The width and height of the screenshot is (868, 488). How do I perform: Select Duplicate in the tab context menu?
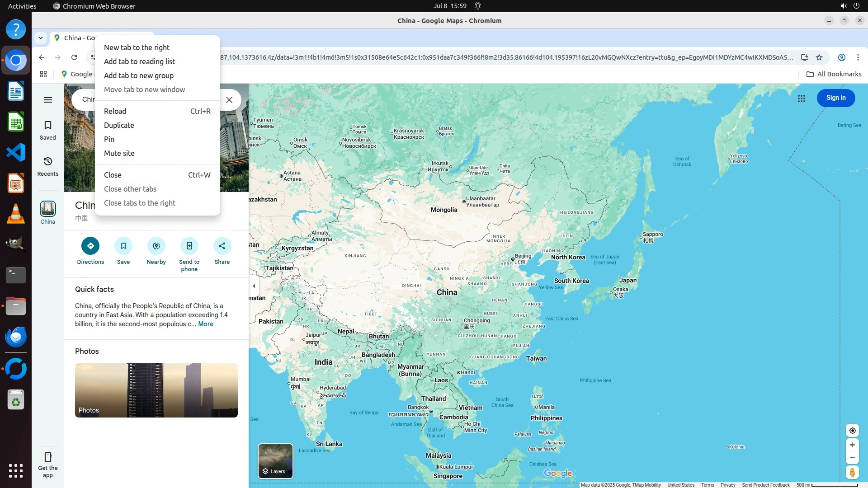[x=119, y=125]
